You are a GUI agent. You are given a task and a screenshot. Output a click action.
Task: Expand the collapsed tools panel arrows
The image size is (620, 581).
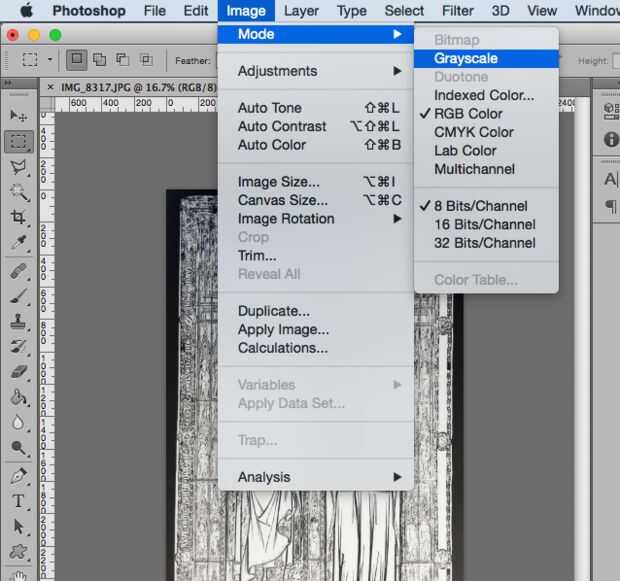[x=8, y=83]
